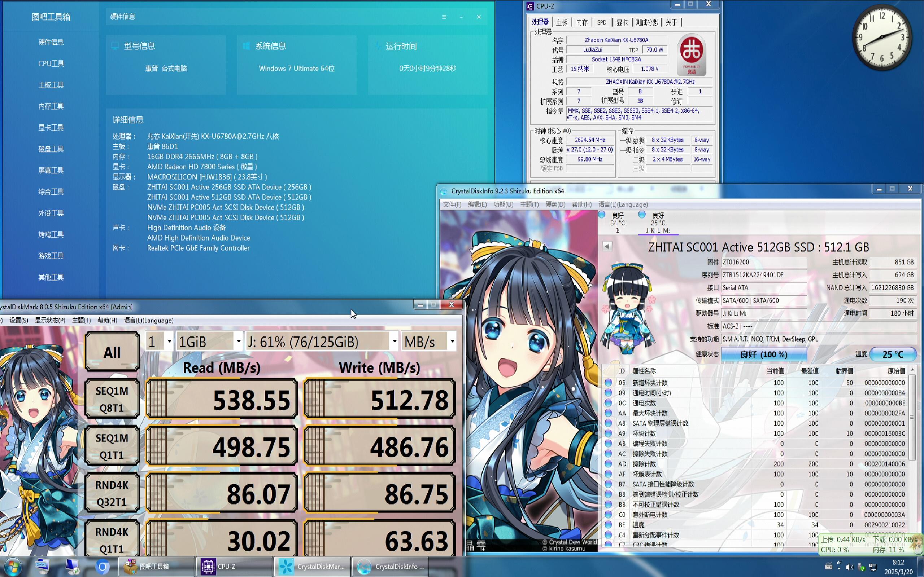
Task: Switch to the 内存 tab in CPU-Z
Action: [582, 22]
